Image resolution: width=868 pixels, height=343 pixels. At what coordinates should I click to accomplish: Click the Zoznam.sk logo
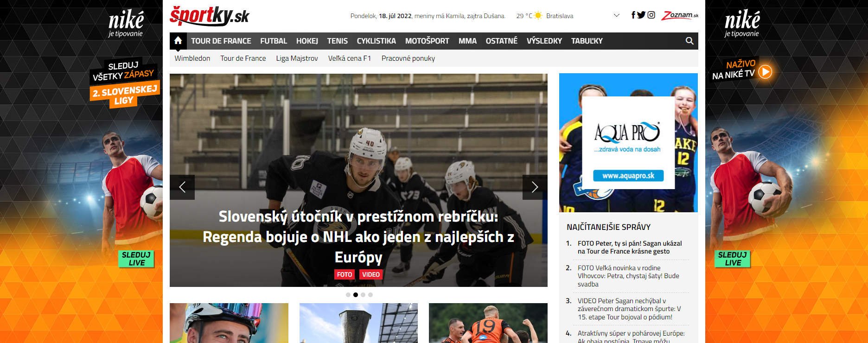pos(680,15)
